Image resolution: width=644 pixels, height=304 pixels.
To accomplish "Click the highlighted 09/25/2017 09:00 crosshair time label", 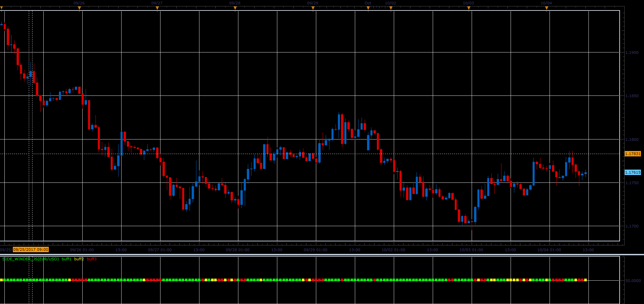I will tap(31, 250).
